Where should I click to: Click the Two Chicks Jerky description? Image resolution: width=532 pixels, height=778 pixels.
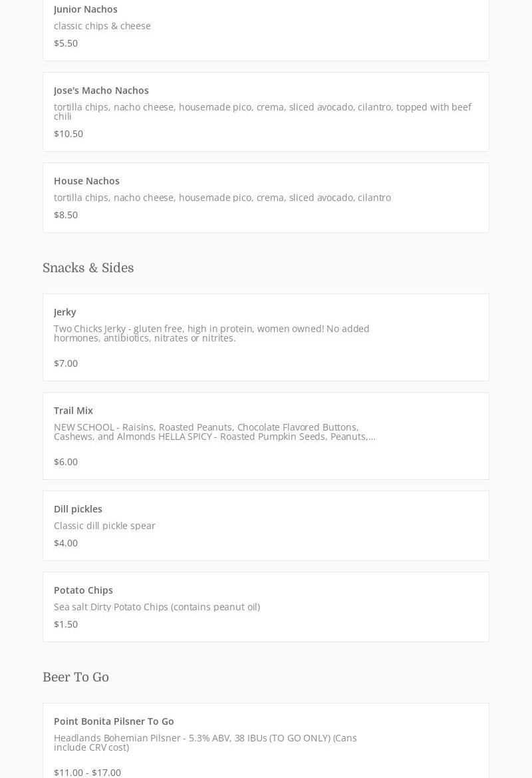tap(211, 333)
